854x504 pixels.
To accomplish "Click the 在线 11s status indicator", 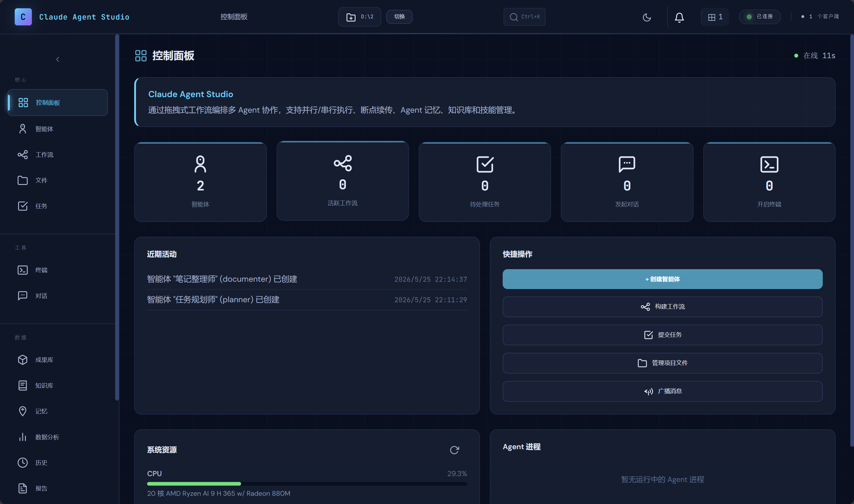I will click(x=814, y=55).
